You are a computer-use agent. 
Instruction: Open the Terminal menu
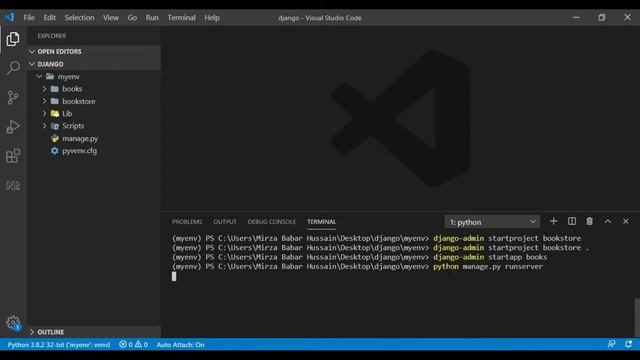181,18
